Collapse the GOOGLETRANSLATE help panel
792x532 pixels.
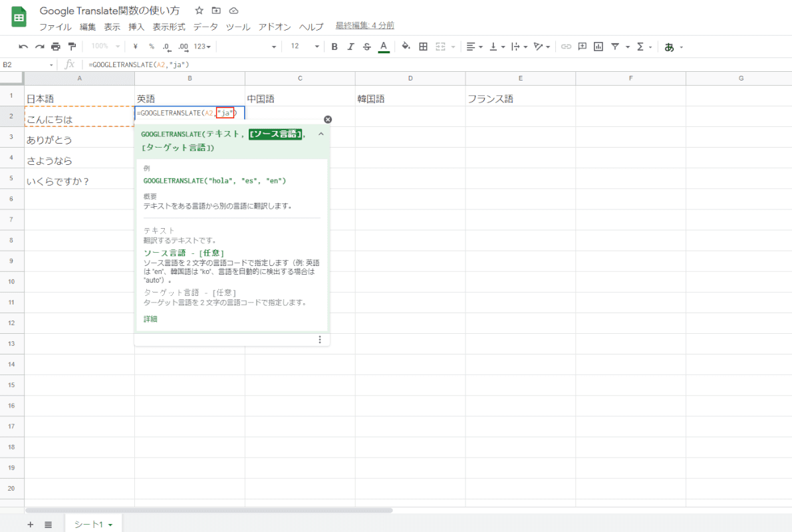(321, 134)
